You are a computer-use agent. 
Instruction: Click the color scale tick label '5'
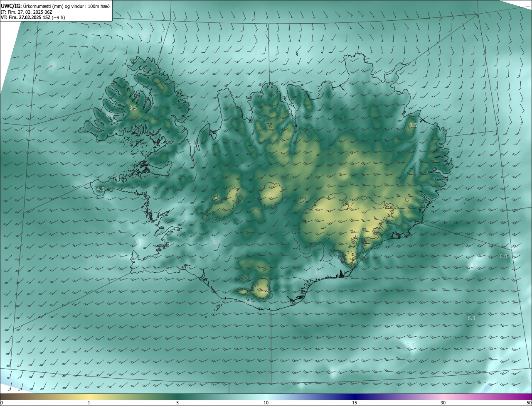pos(177,403)
